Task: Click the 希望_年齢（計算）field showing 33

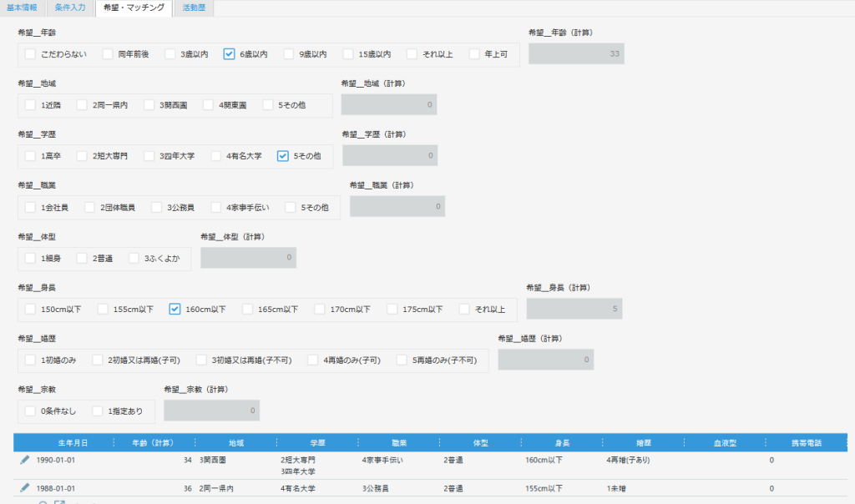Action: [576, 54]
